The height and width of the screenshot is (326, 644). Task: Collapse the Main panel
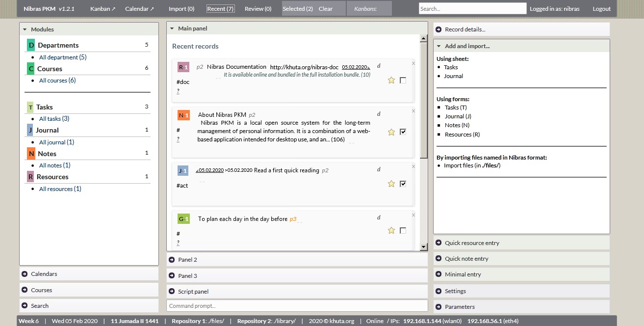click(297, 28)
